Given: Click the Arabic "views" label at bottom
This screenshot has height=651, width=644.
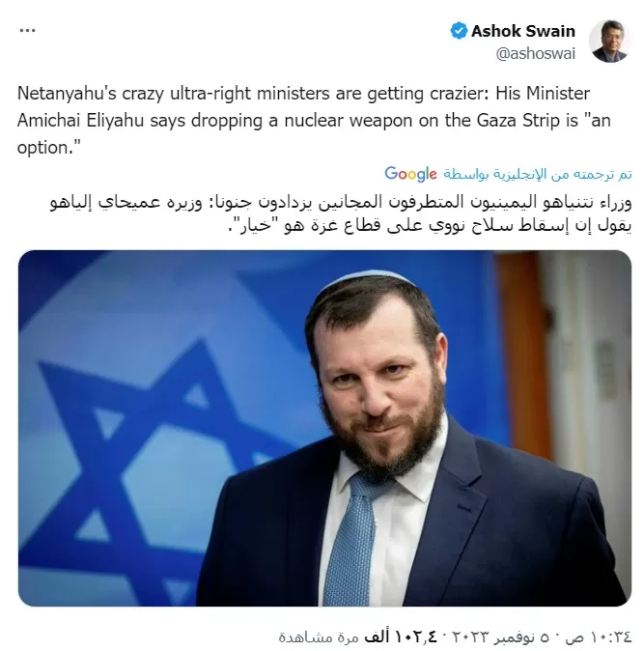Looking at the screenshot, I should point(319,637).
